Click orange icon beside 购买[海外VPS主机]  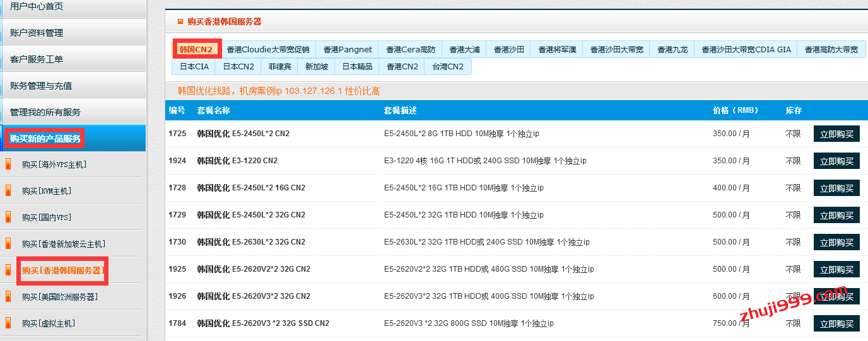[8, 165]
